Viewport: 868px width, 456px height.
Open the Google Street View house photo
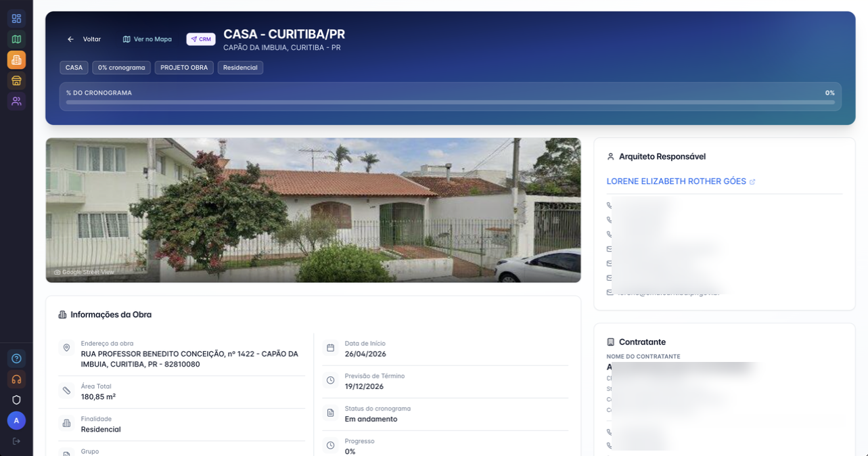coord(313,210)
